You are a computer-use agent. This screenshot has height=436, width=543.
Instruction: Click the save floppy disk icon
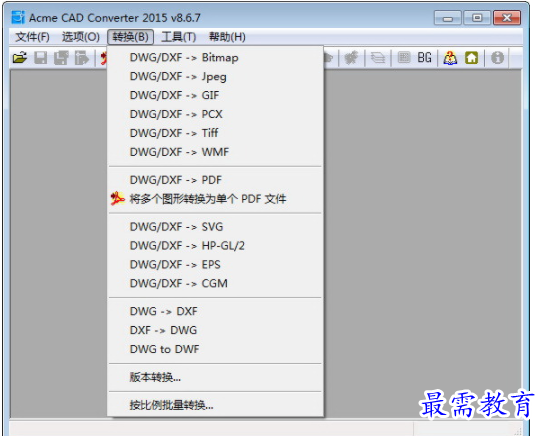41,58
